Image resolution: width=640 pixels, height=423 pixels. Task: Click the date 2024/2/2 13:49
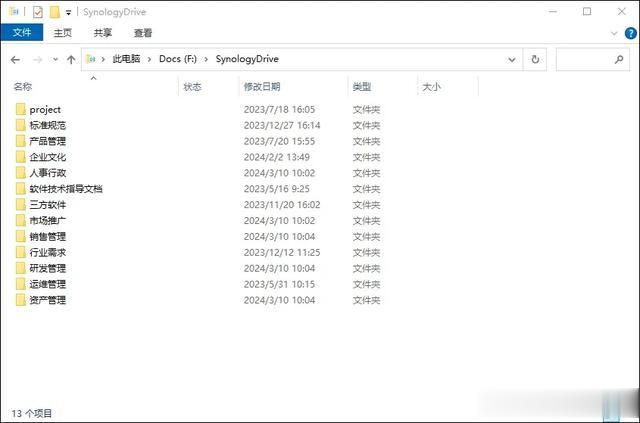tap(277, 157)
